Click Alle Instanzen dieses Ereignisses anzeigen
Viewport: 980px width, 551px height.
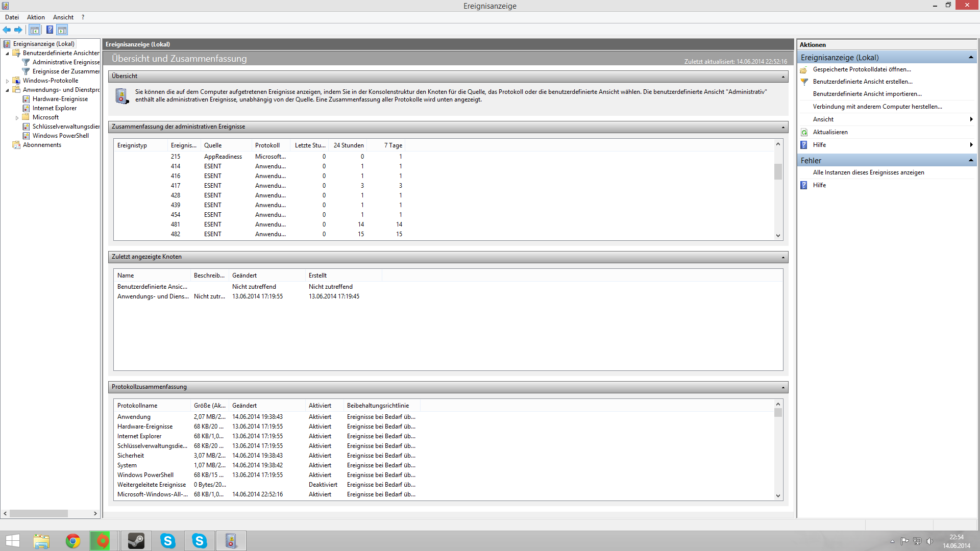point(868,172)
